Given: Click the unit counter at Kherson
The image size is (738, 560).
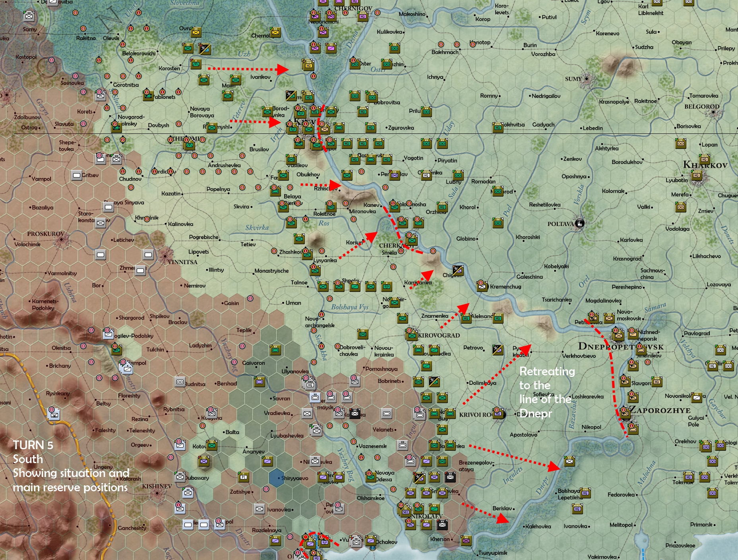Looking at the screenshot, I should click(x=466, y=540).
